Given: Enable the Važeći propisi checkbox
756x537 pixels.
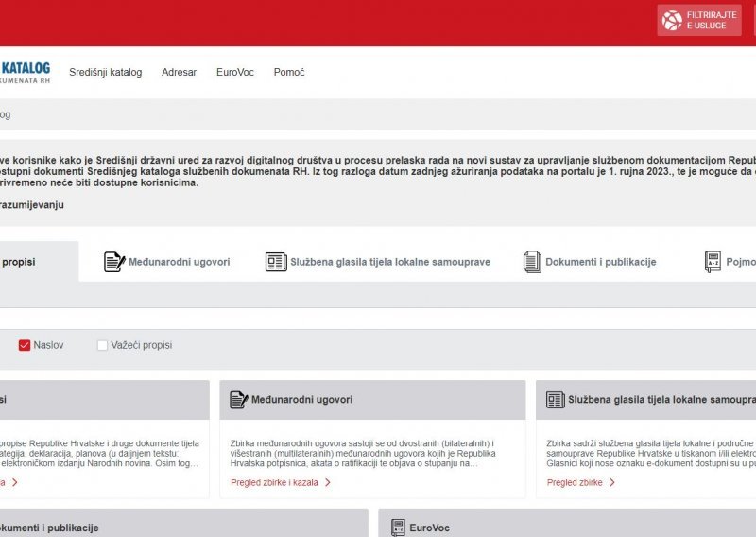Looking at the screenshot, I should [x=102, y=345].
